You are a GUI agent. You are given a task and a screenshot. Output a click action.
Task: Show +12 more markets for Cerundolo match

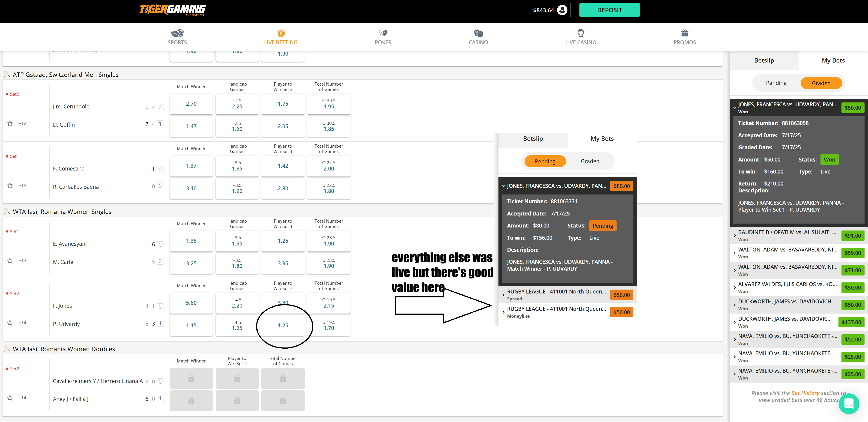click(x=22, y=123)
